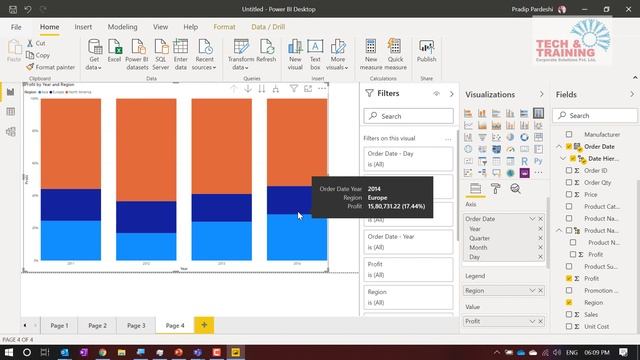Open the Model view from left sidebar
640x360 pixels.
tap(11, 131)
